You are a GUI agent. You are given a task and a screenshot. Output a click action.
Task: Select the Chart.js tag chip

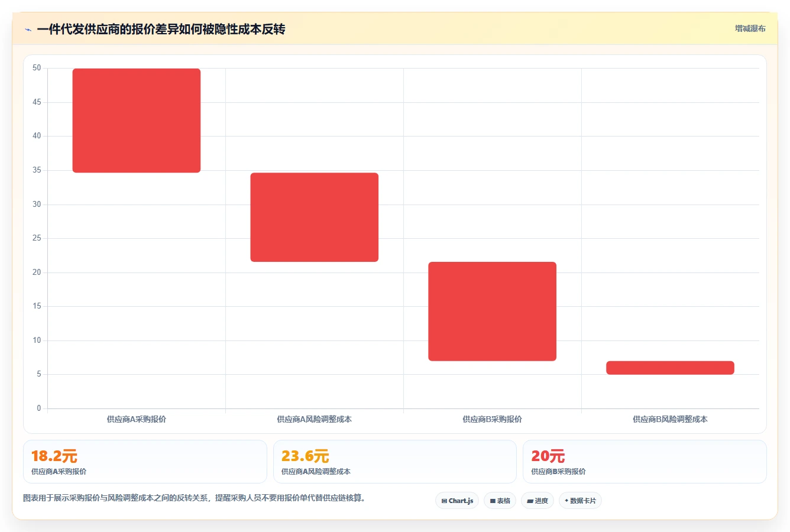click(x=457, y=501)
